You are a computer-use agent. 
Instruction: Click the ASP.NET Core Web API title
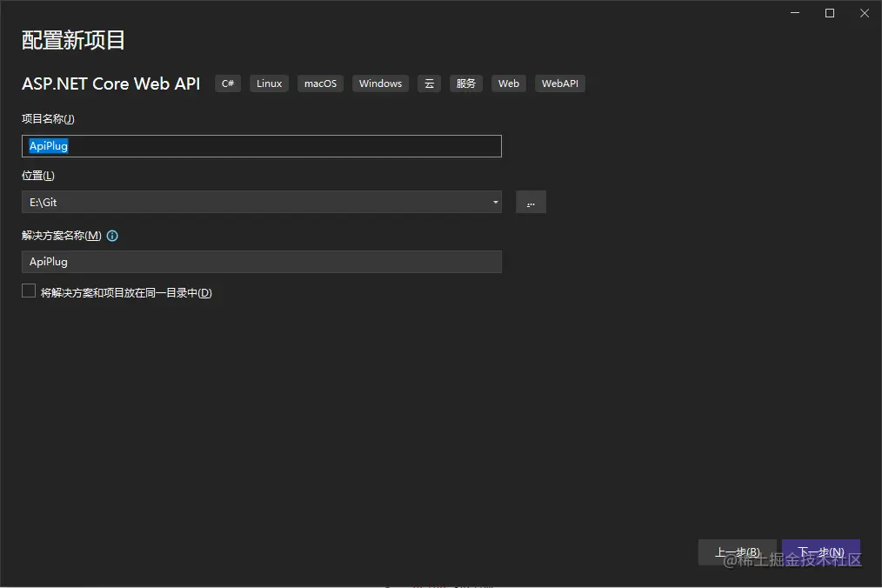point(110,84)
